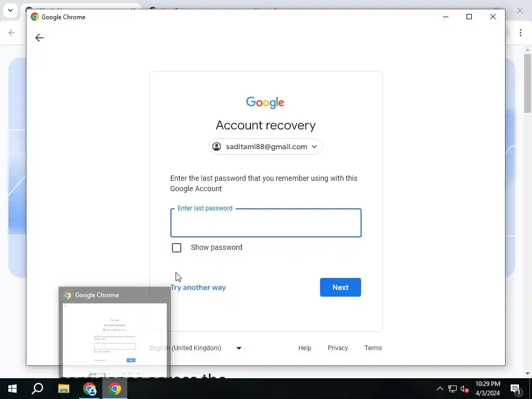Click the blue Next button
This screenshot has height=399, width=532.
[340, 287]
